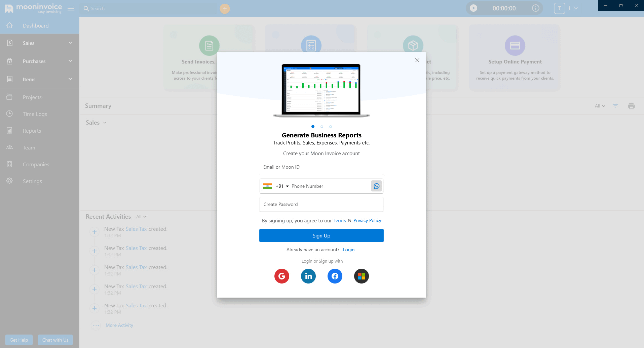Focus the Phone Number field

pos(330,186)
